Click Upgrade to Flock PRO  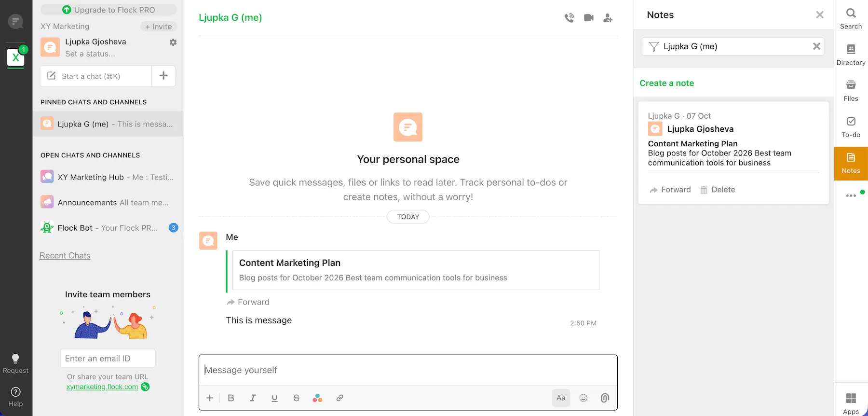tap(108, 10)
